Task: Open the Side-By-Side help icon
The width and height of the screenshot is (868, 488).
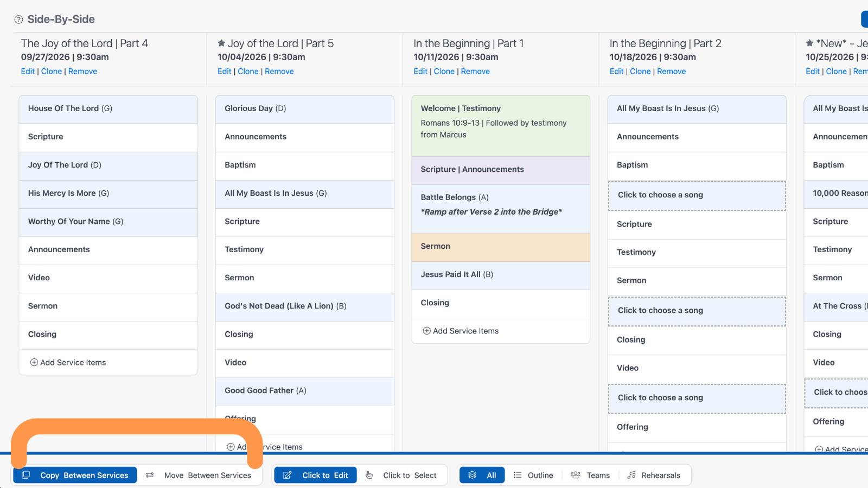Action: pyautogui.click(x=18, y=20)
